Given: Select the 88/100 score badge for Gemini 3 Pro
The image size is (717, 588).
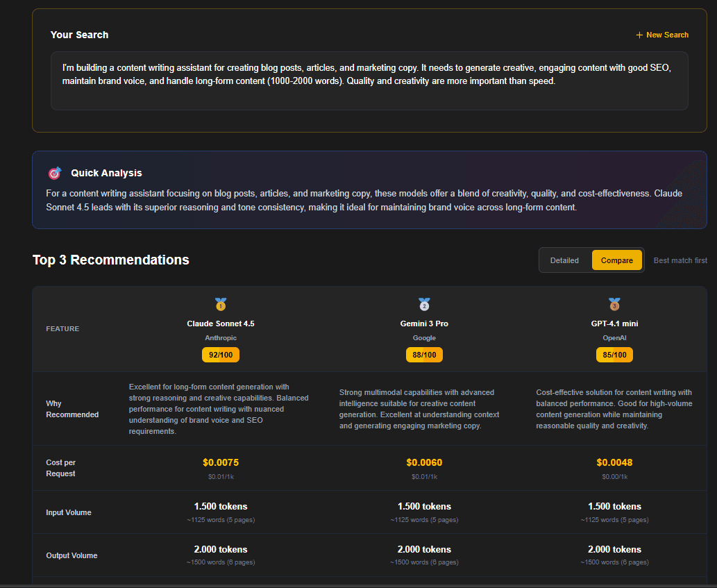Looking at the screenshot, I should 424,355.
